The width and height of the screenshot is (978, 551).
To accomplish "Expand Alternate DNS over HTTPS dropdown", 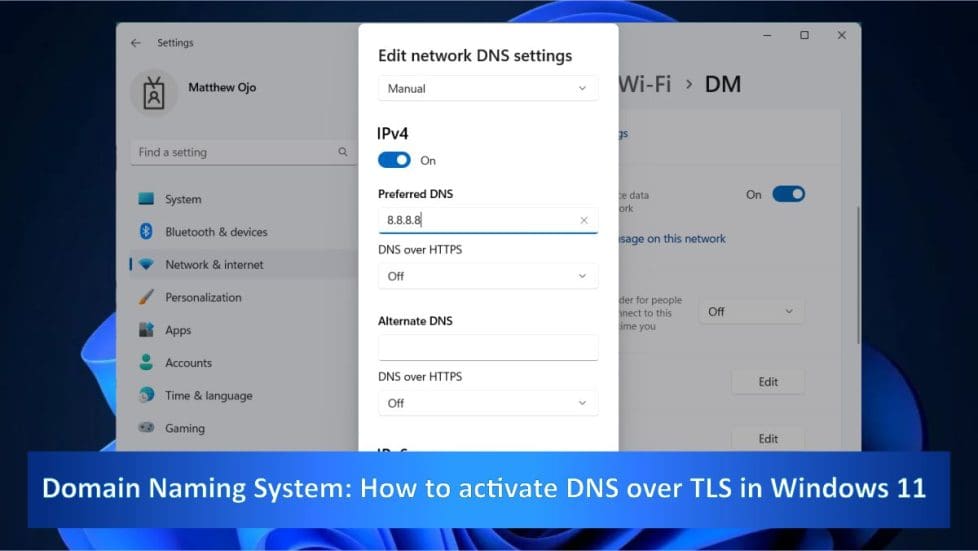I will pos(488,403).
